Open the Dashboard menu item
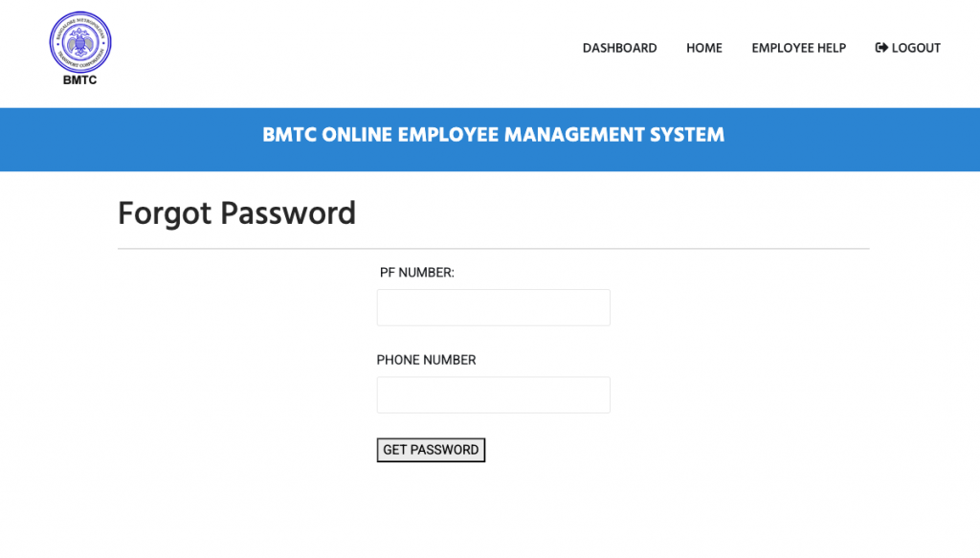 point(619,48)
